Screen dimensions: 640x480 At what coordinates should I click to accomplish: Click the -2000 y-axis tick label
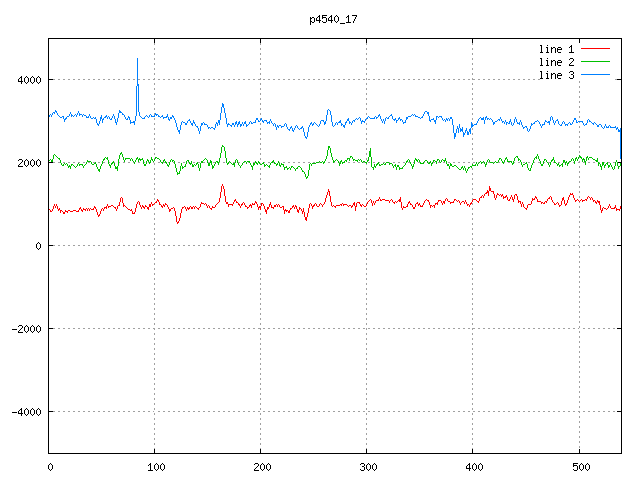24,329
